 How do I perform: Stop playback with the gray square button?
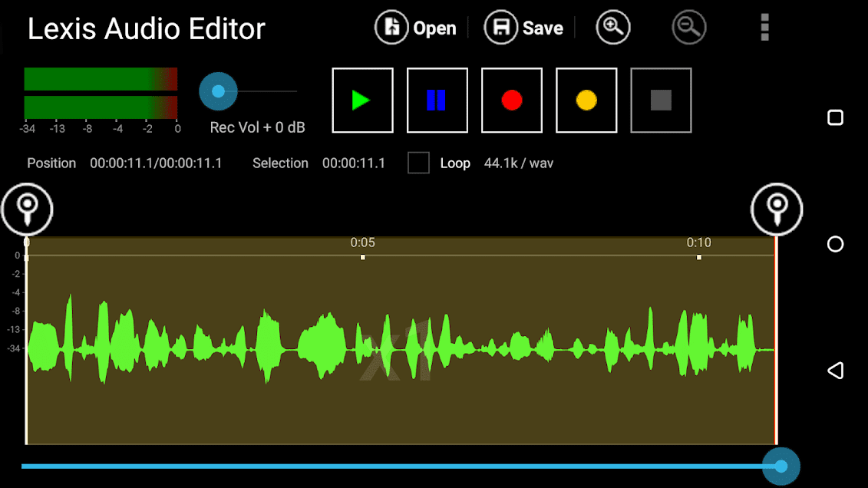tap(661, 101)
